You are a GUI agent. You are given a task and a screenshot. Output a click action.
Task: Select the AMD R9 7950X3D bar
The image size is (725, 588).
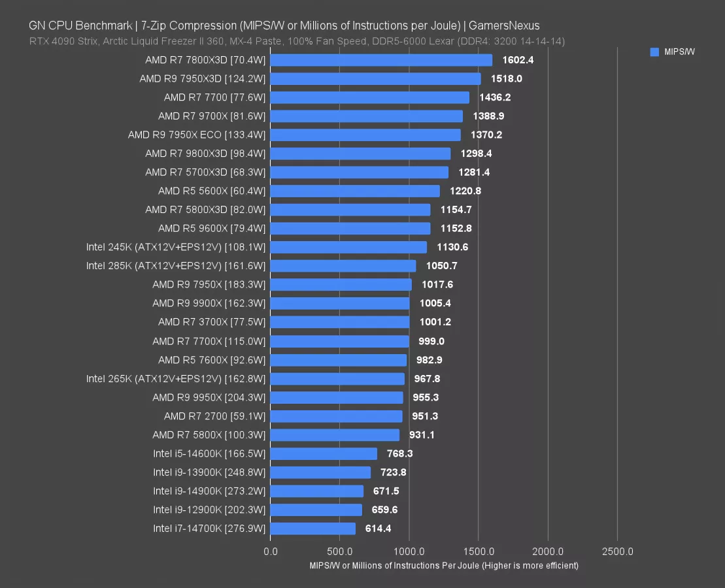[x=375, y=79]
